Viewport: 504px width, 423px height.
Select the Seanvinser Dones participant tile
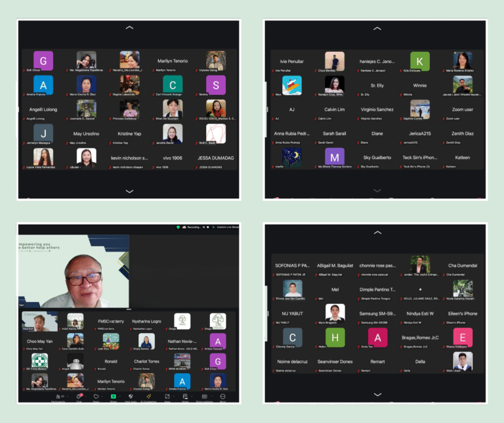(x=335, y=362)
